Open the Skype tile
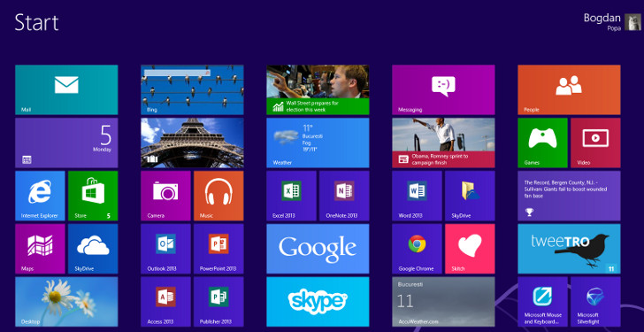The height and width of the screenshot is (332, 644). pos(318,302)
